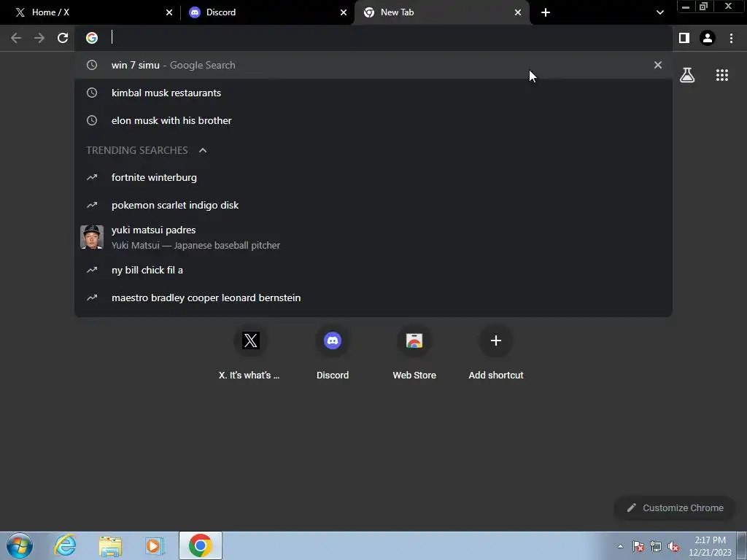Image resolution: width=747 pixels, height=560 pixels.
Task: Click the trending arrow icon beside 'ny bill chick fil a'
Action: [92, 270]
